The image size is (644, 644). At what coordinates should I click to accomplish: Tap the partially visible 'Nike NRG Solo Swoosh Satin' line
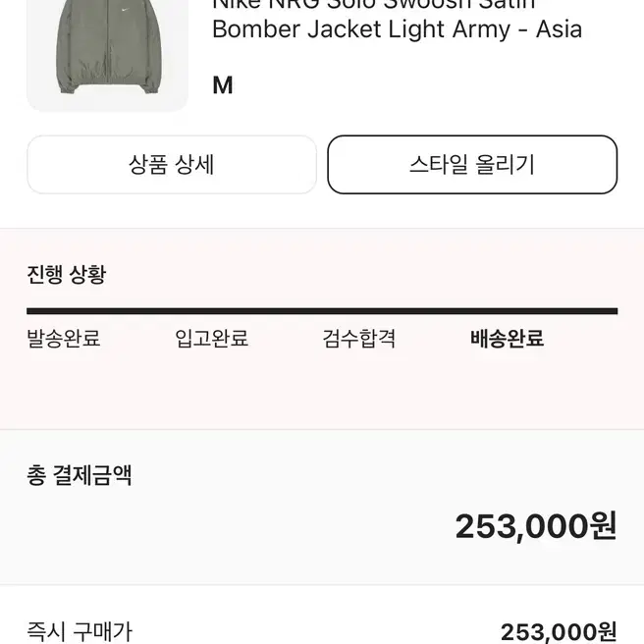(374, 5)
